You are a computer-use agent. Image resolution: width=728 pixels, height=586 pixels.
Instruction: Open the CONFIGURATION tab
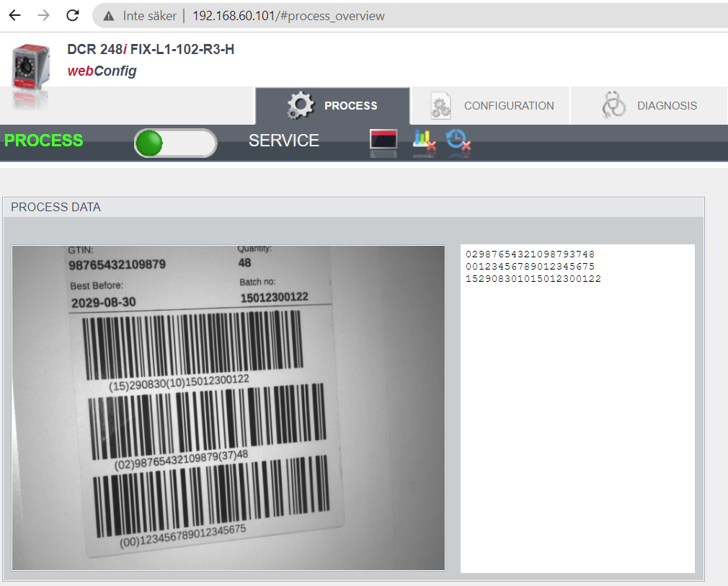[x=490, y=106]
